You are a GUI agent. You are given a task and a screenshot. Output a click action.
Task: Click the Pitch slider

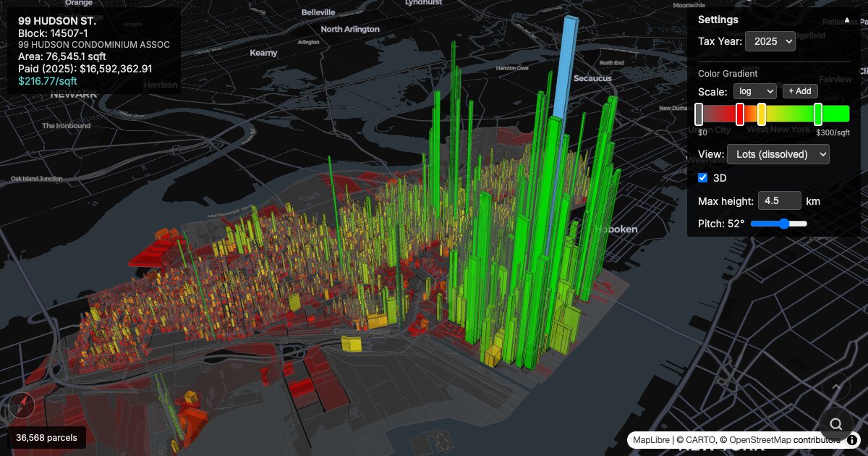click(x=779, y=224)
